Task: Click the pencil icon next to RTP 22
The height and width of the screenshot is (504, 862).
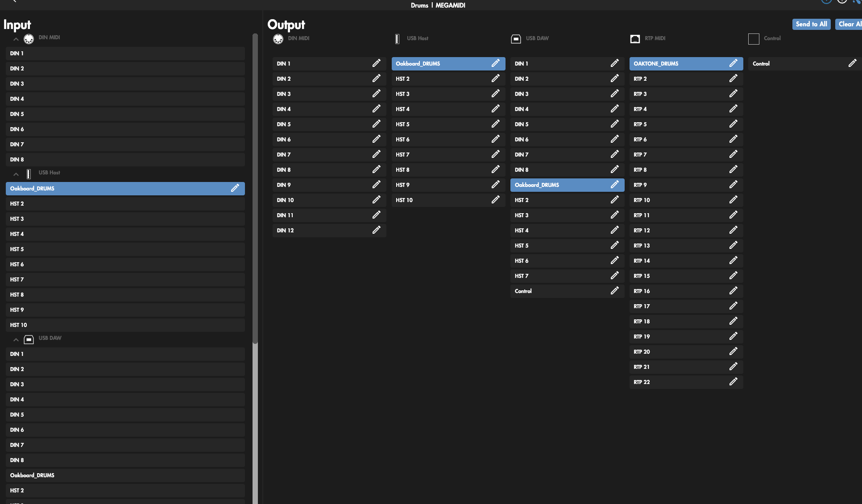Action: (733, 382)
